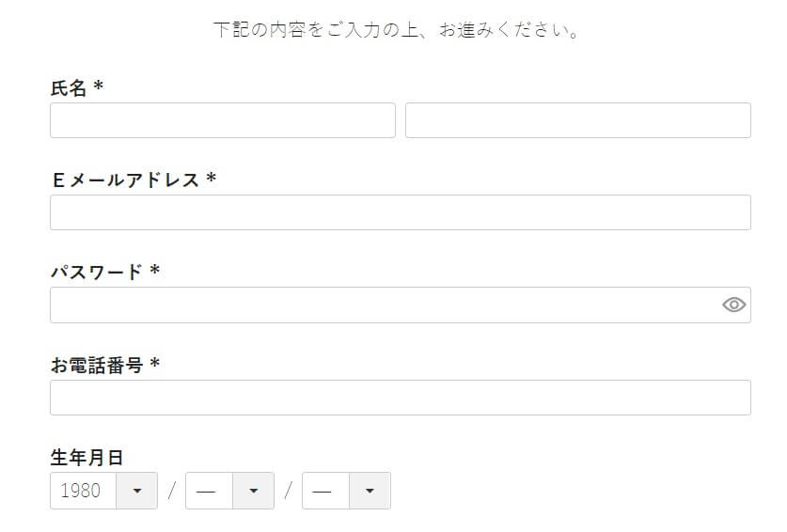Click the asterisk beside パスワード
This screenshot has width=787, height=532.
[155, 270]
